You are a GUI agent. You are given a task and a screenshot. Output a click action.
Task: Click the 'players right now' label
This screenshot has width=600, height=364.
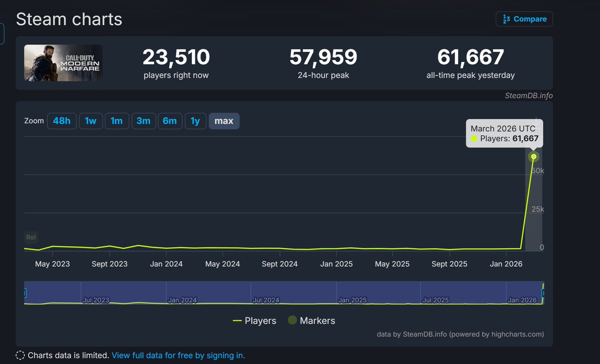pyautogui.click(x=176, y=75)
